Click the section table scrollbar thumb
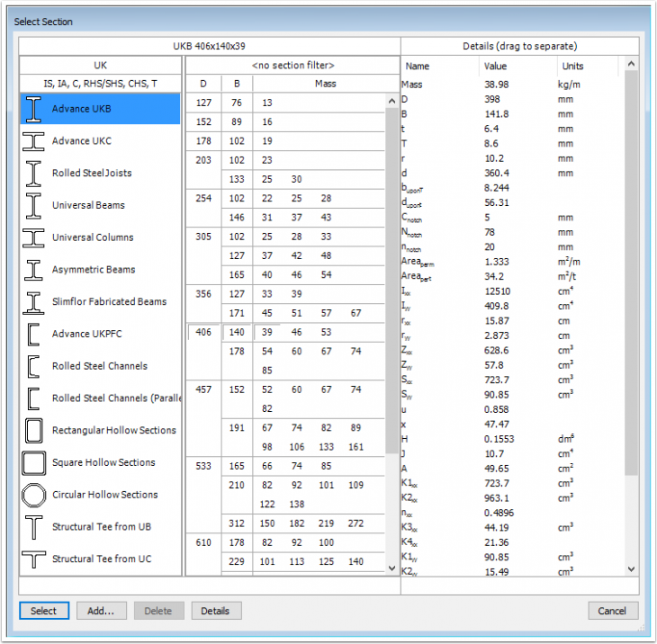This screenshot has height=644, width=657. point(391,280)
